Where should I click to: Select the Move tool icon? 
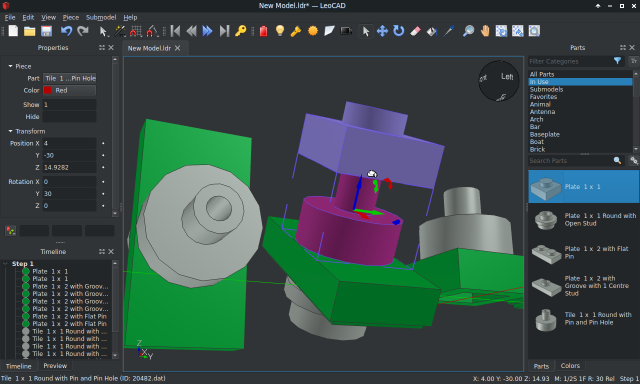[x=382, y=31]
